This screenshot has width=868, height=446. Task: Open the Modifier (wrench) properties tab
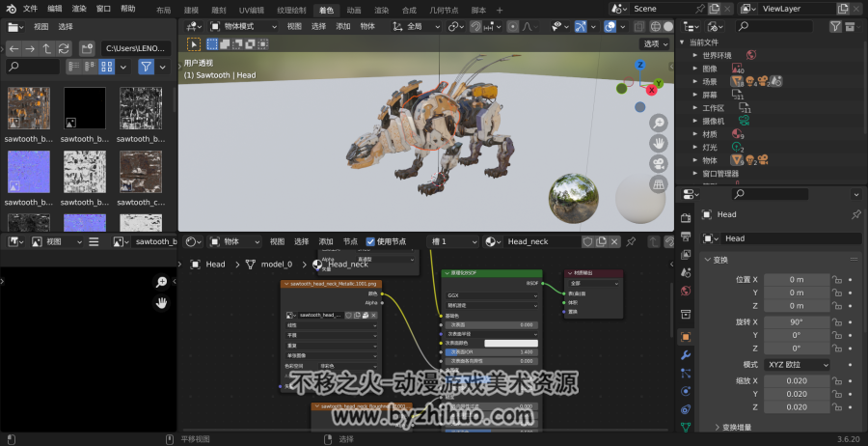coord(686,355)
